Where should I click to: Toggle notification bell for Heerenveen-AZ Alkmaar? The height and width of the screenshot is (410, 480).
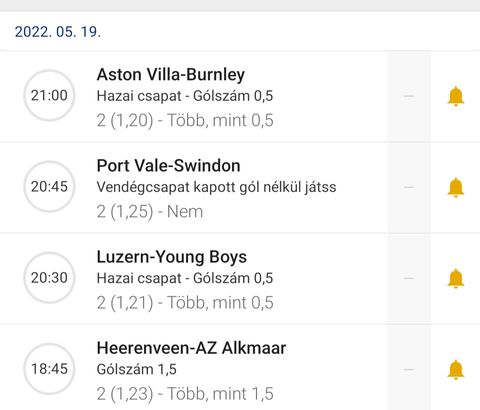(456, 370)
